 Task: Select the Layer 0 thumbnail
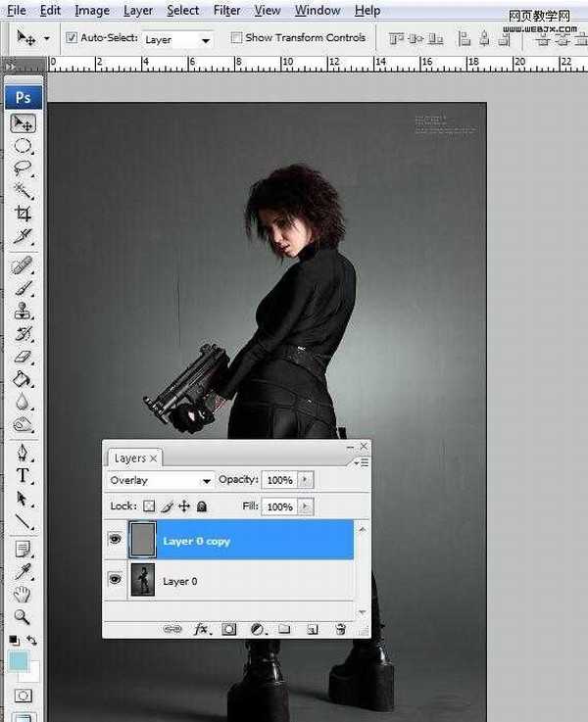pos(143,580)
